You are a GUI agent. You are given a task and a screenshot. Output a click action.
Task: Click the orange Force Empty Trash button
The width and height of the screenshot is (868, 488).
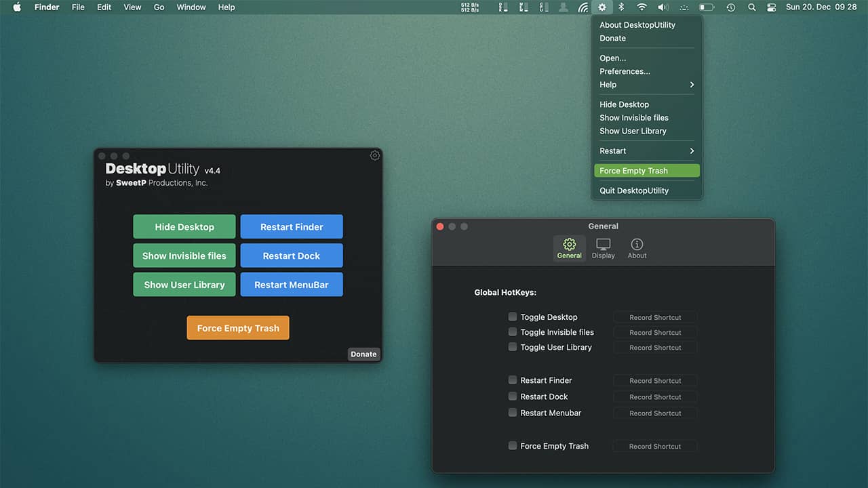238,328
